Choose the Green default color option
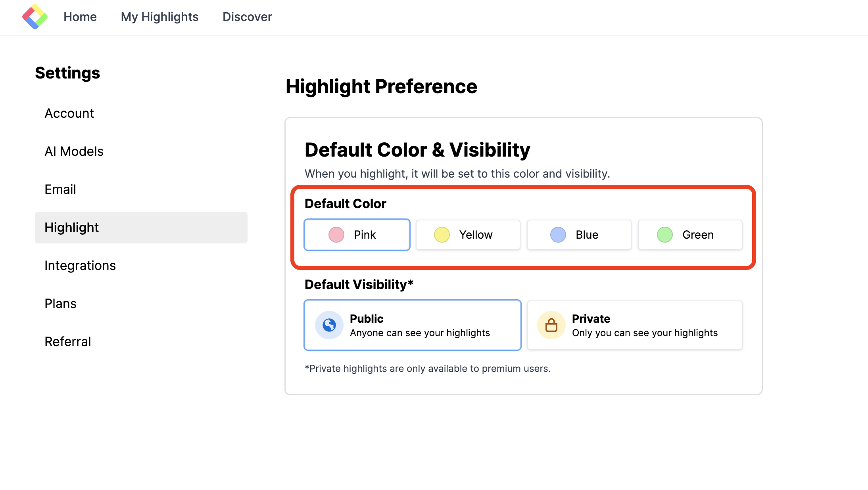Screen dimensions: 868x490 [x=690, y=235]
